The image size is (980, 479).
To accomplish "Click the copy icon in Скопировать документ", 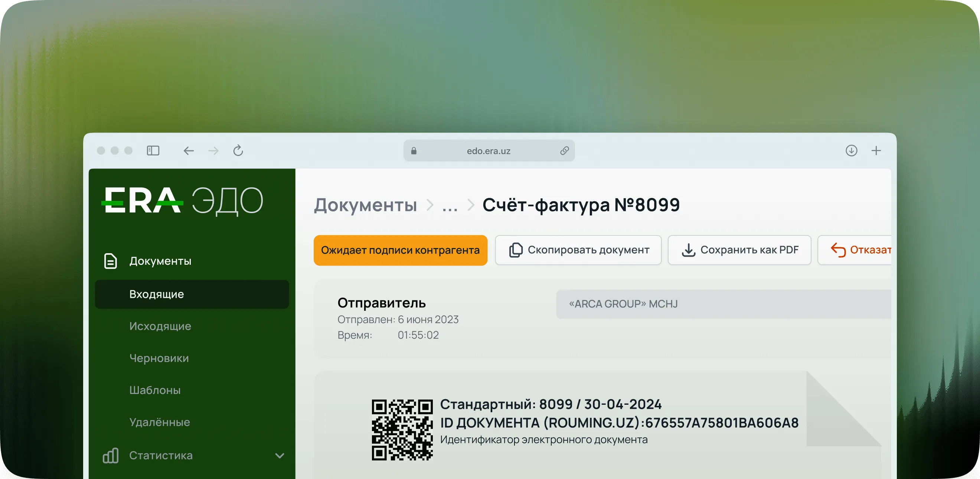I will 516,250.
